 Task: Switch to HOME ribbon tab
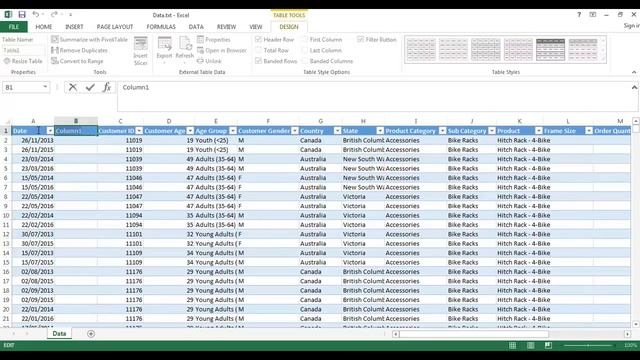click(x=44, y=27)
